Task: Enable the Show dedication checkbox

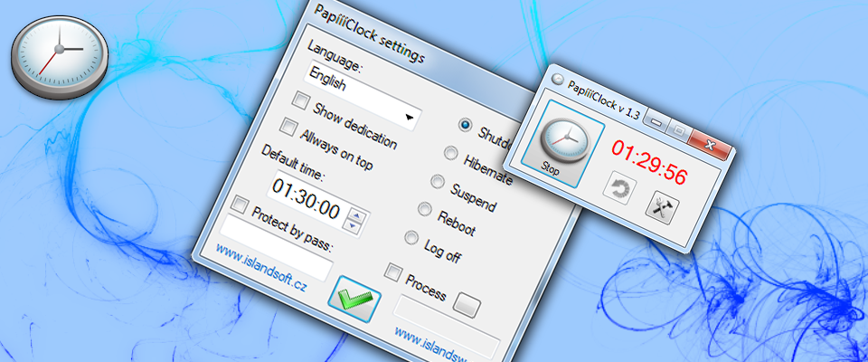Action: coord(301,100)
